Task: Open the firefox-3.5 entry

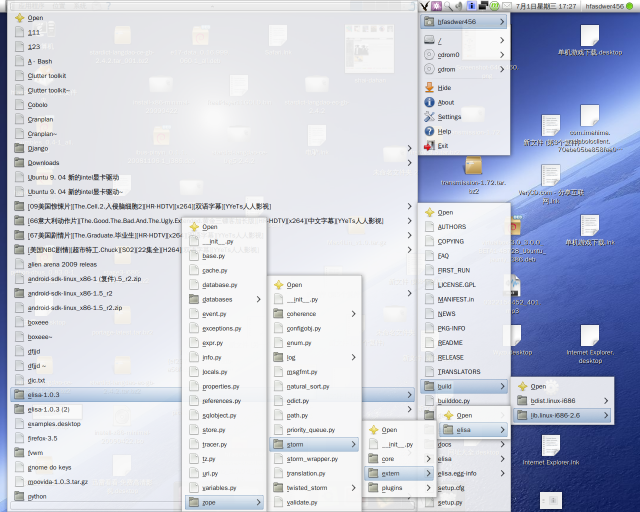Action: [42, 438]
